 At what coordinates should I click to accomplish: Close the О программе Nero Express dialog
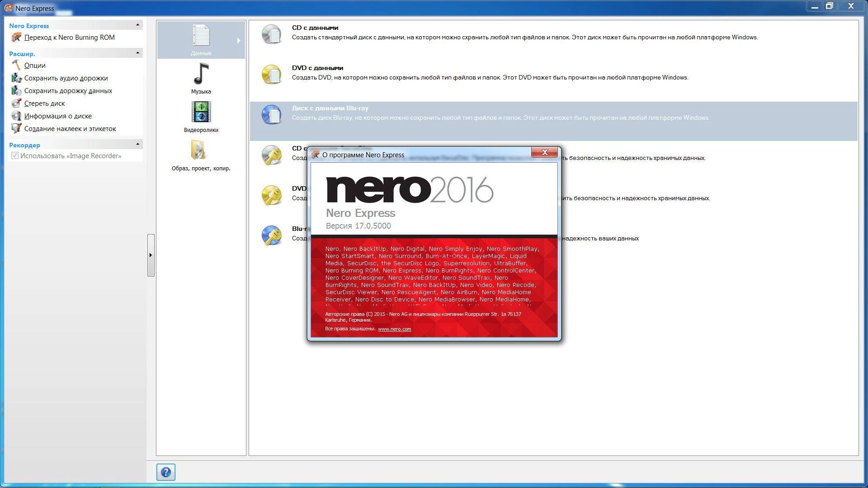pyautogui.click(x=544, y=152)
